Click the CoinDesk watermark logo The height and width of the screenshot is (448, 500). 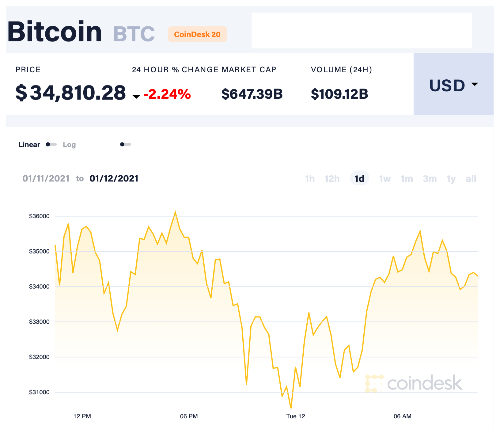[x=414, y=383]
